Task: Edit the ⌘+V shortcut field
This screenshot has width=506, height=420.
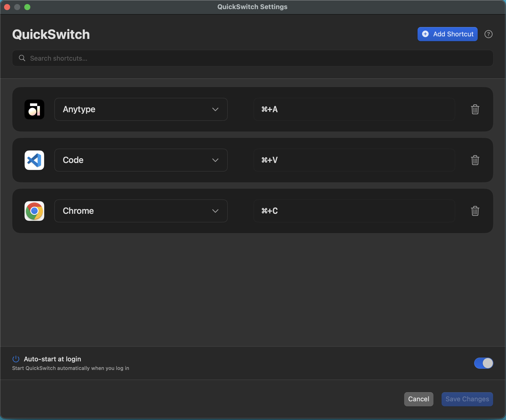Action: pyautogui.click(x=354, y=160)
